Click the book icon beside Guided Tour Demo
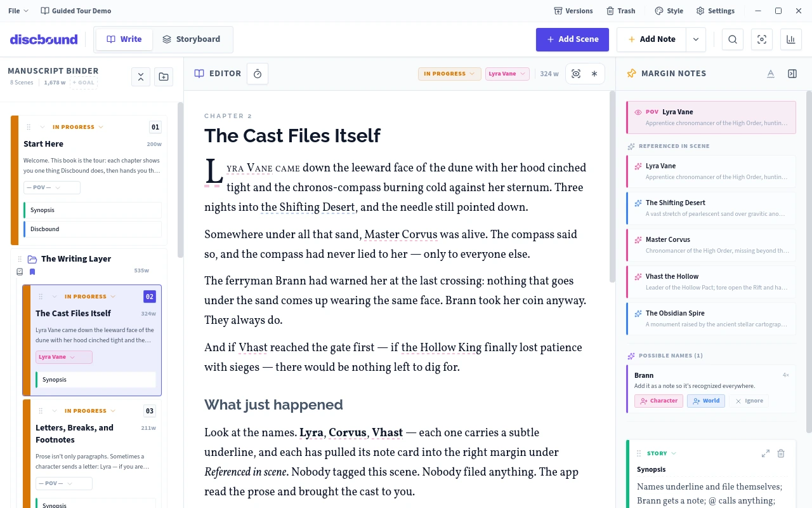This screenshot has height=508, width=812. (x=44, y=11)
